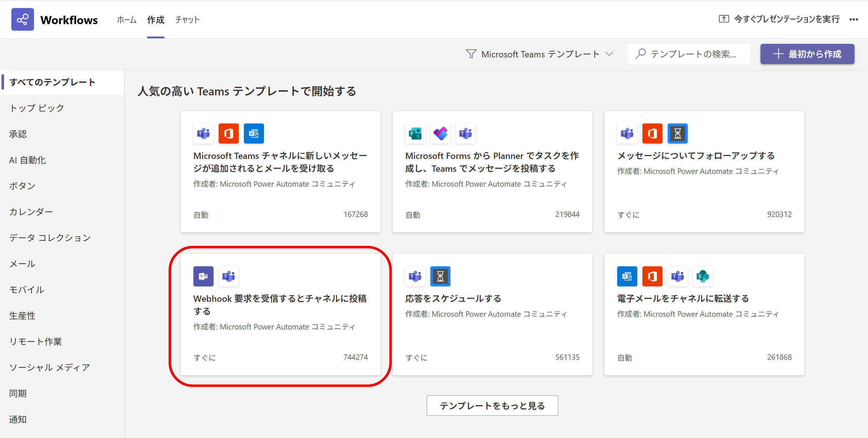Click Teams icon on follow-up message card
The height and width of the screenshot is (438, 868).
(627, 134)
